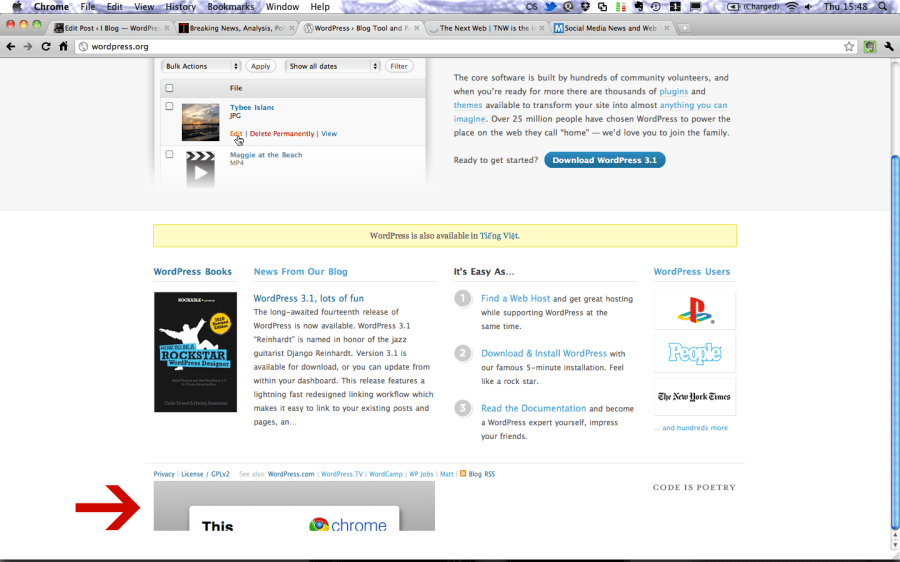
Task: Click the Find a Web Host link
Action: pyautogui.click(x=515, y=299)
